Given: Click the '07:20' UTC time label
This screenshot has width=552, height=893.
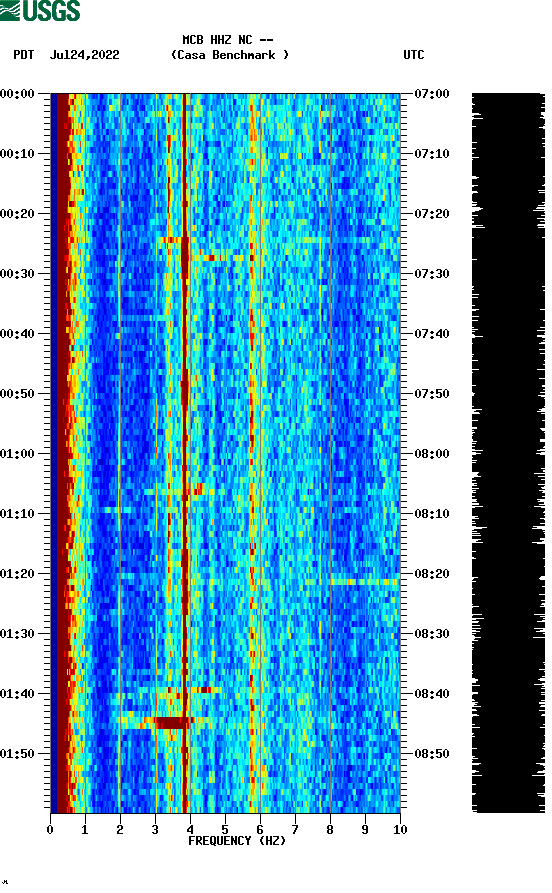Looking at the screenshot, I should pos(432,214).
